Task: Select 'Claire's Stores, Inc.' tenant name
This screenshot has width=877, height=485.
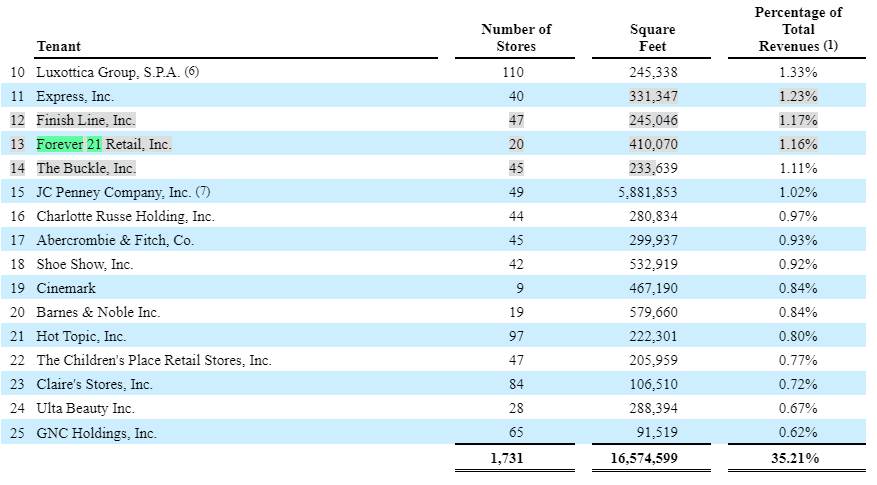Action: click(95, 385)
